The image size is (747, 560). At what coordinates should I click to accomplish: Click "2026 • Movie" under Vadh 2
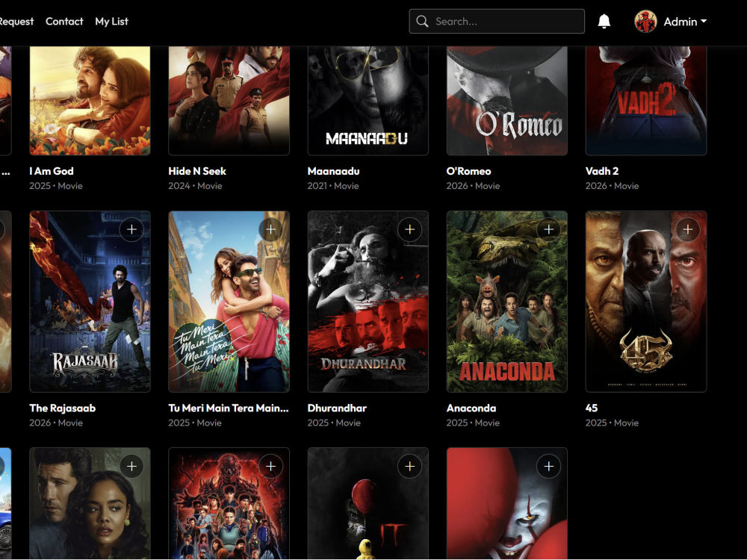[x=613, y=186]
